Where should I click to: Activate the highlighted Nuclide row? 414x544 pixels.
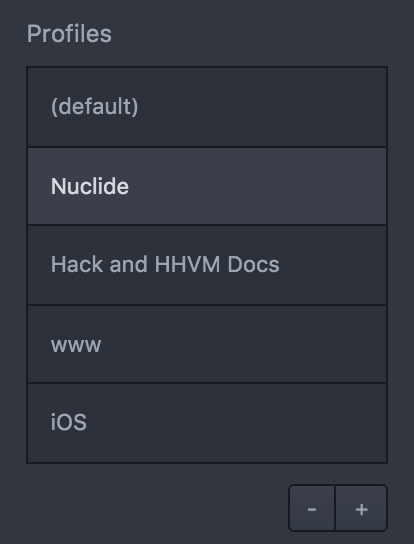click(207, 186)
